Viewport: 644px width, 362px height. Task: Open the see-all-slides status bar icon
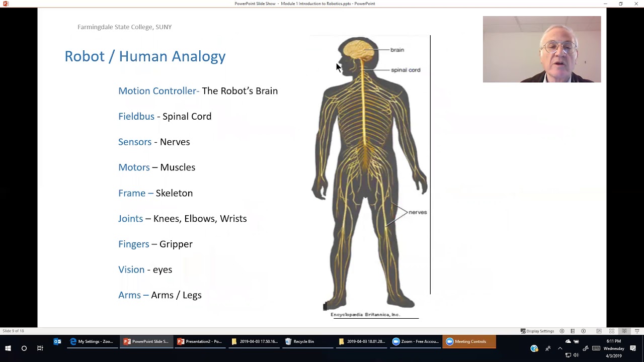pyautogui.click(x=573, y=331)
